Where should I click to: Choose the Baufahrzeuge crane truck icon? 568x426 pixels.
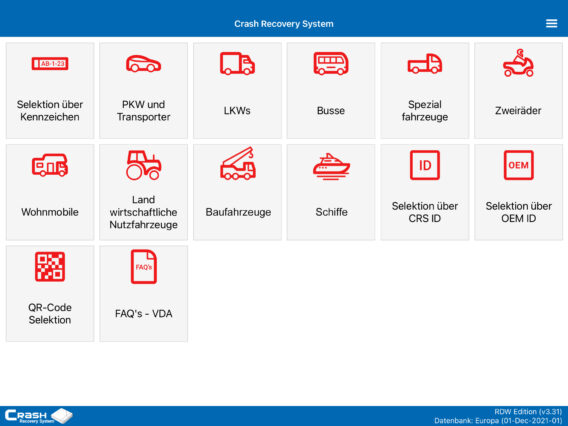(x=238, y=164)
